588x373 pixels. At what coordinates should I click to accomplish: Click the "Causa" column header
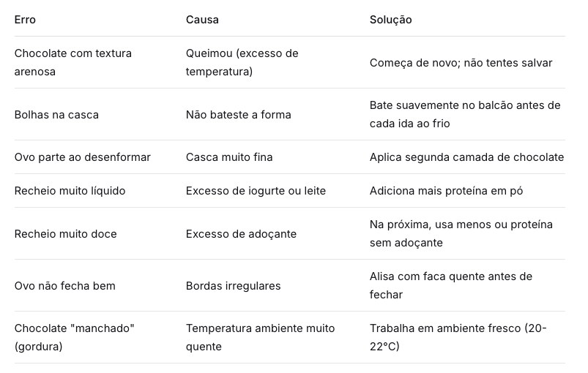202,20
